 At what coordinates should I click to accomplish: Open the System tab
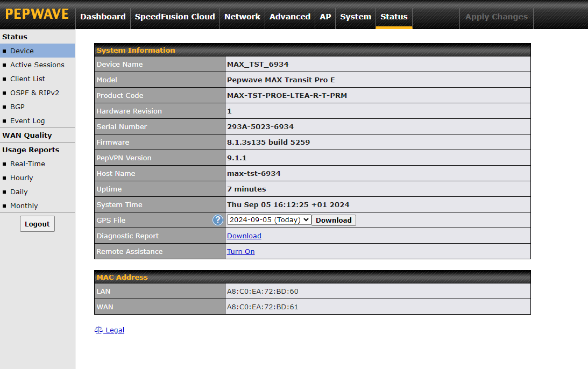[356, 17]
